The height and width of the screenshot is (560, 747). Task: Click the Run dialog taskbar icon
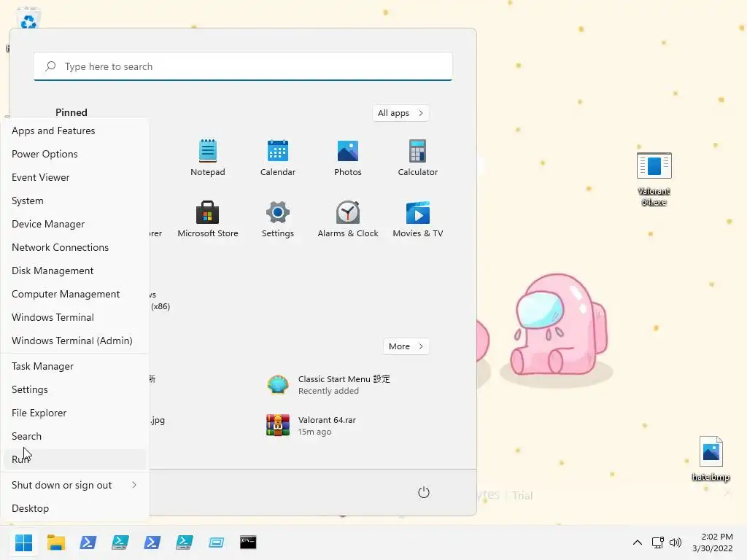pyautogui.click(x=216, y=542)
